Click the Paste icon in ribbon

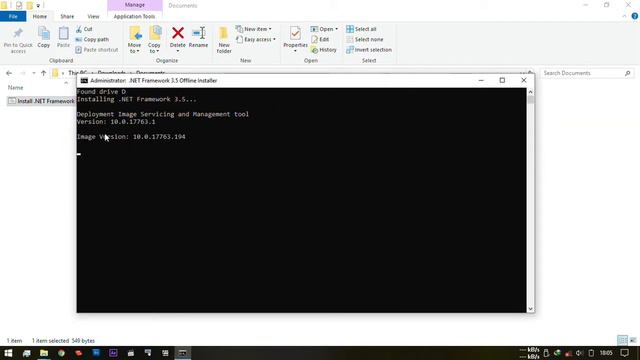click(63, 33)
